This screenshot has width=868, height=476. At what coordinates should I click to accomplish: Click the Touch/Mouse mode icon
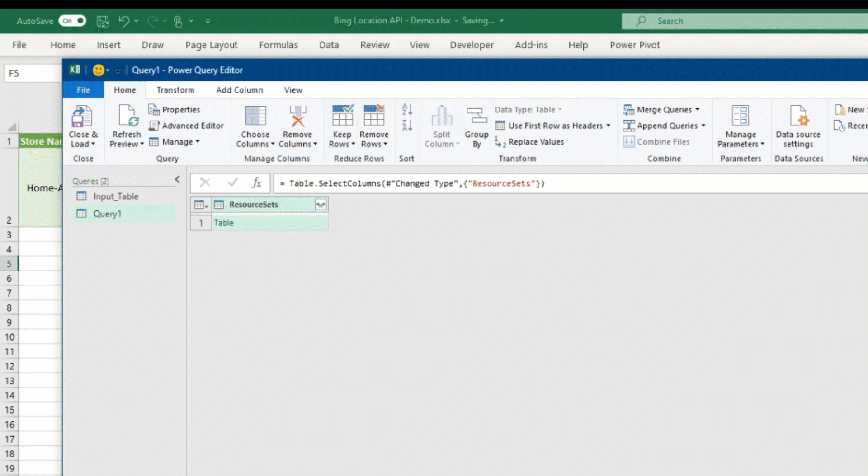coord(178,21)
